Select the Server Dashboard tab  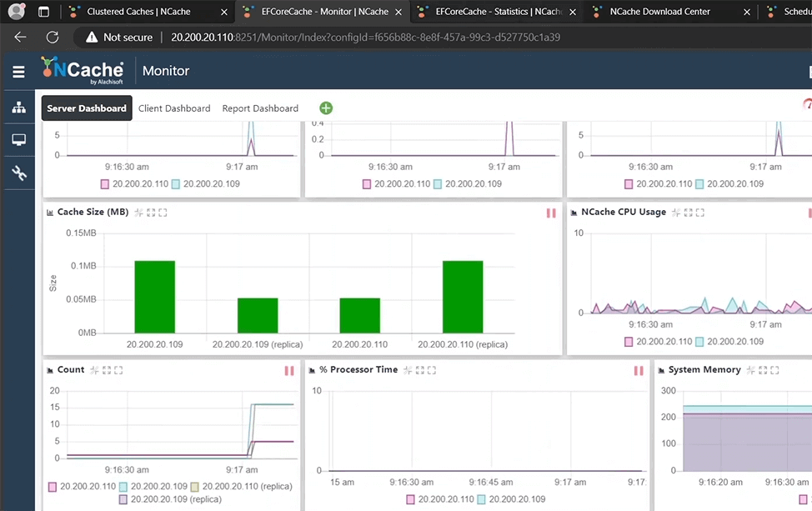click(87, 108)
